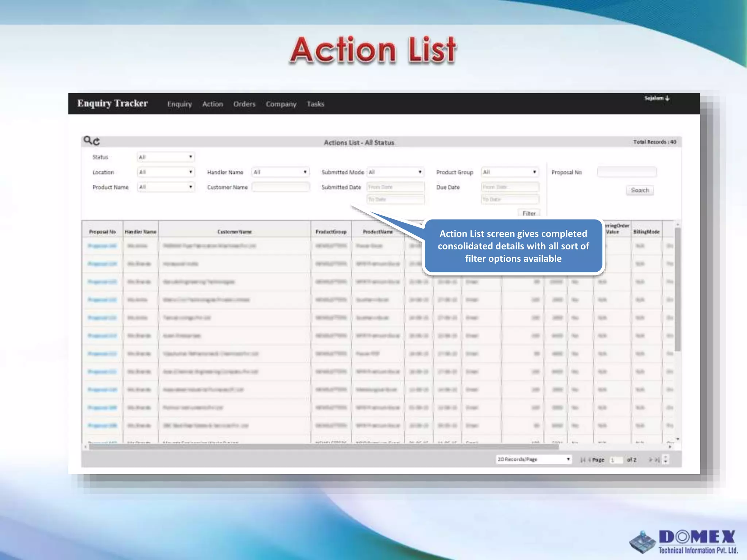Click Due Date From Date field
The width and height of the screenshot is (747, 560).
[510, 187]
